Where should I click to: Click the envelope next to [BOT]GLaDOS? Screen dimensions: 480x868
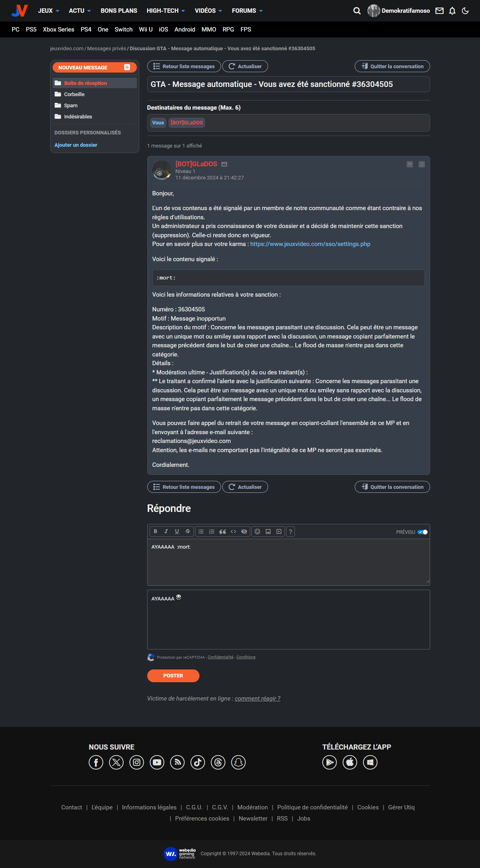coord(224,164)
